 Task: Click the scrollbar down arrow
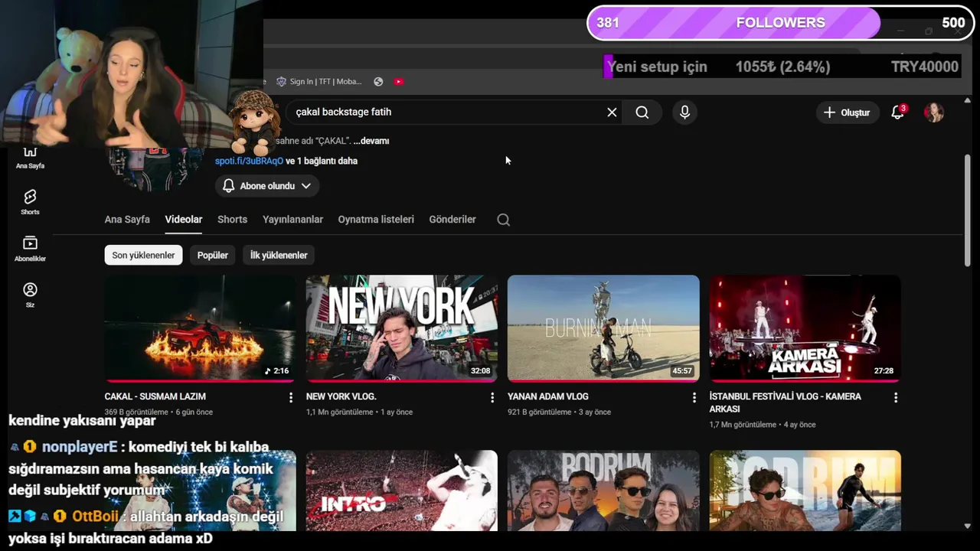968,526
